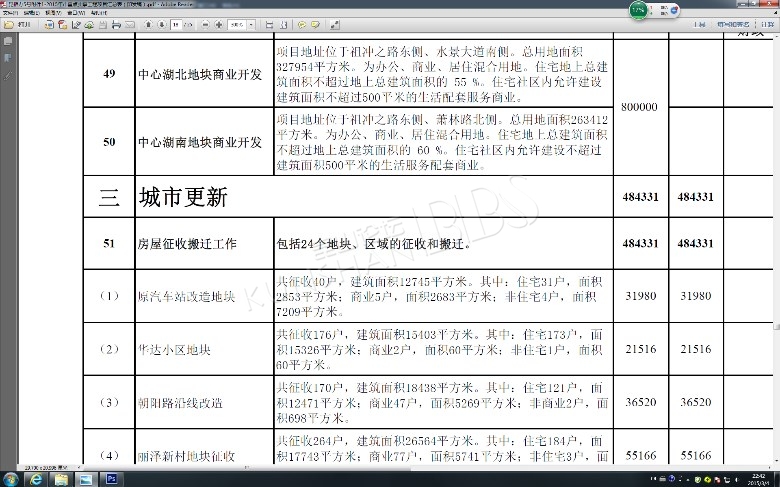Click row number 50
Screen dimensions: 780x487
point(109,142)
